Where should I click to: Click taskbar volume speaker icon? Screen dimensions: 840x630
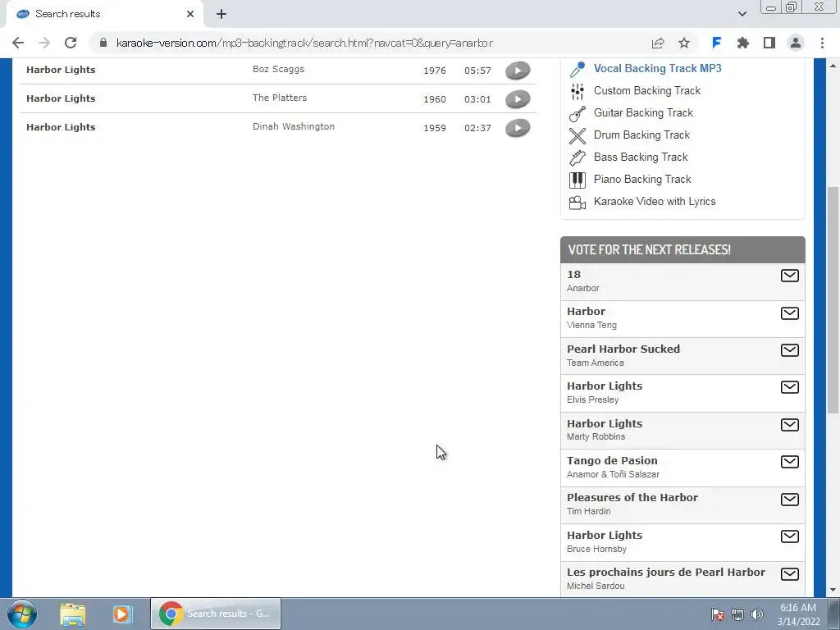coord(756,614)
